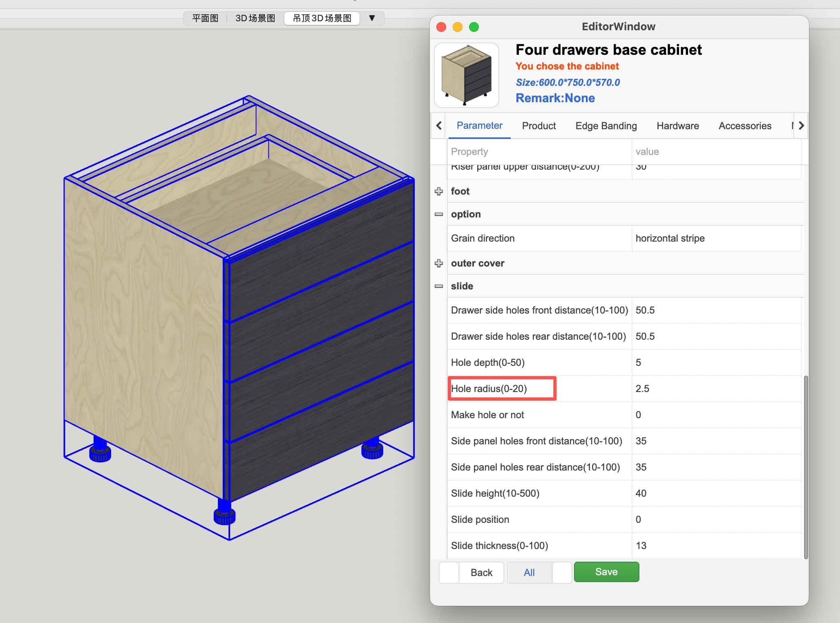The height and width of the screenshot is (623, 840).
Task: Expand the outer cover section plus icon
Action: click(438, 263)
